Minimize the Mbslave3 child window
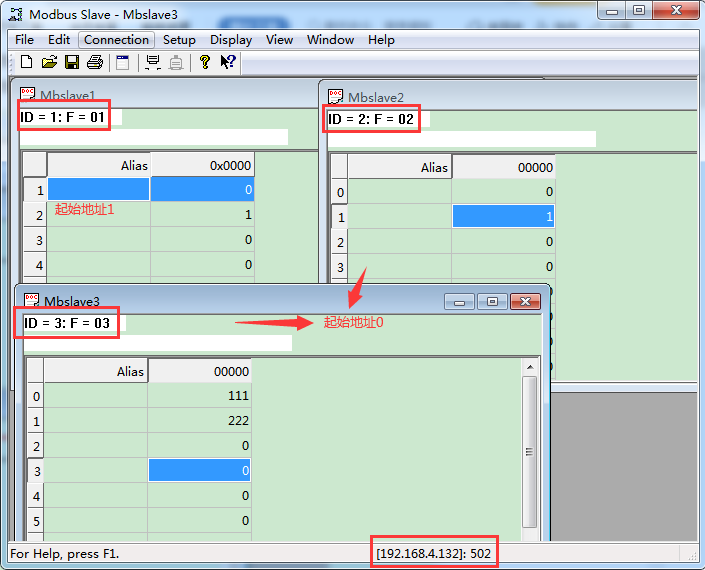The image size is (705, 570). (x=459, y=302)
